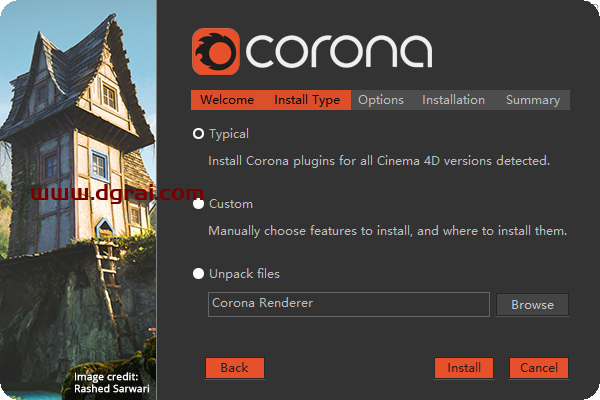Image resolution: width=600 pixels, height=400 pixels.
Task: Jump to the Summary tab
Action: tap(533, 100)
